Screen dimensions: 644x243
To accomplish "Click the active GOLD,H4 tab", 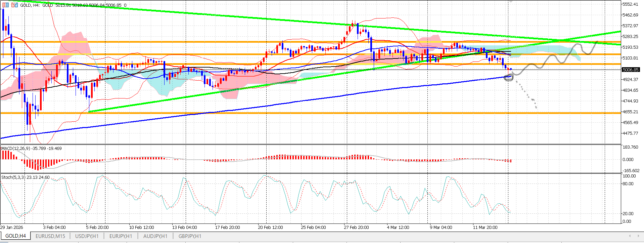I will 15,236.
